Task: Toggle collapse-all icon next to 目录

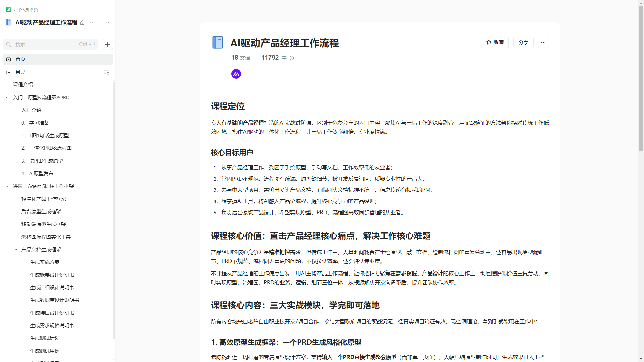Action: point(107,72)
